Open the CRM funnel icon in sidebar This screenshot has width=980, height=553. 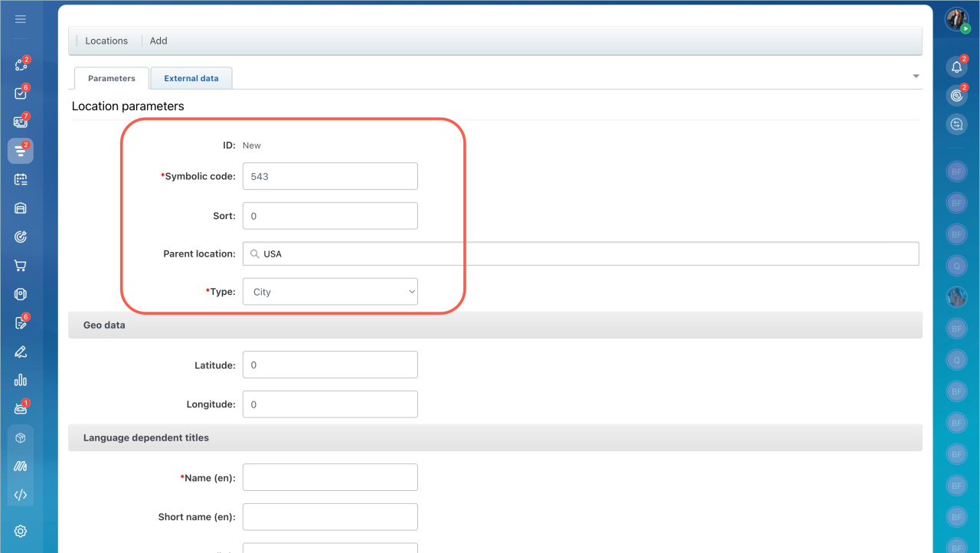click(x=21, y=151)
